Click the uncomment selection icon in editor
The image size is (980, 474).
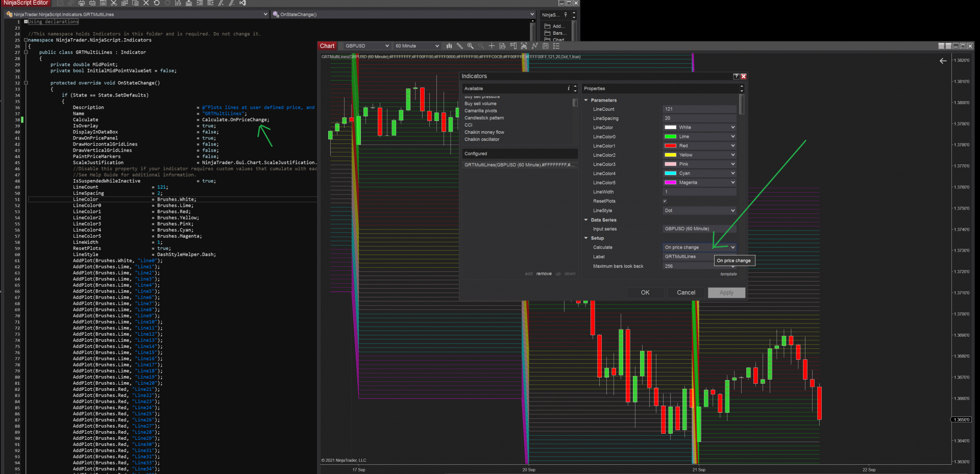pos(232,3)
